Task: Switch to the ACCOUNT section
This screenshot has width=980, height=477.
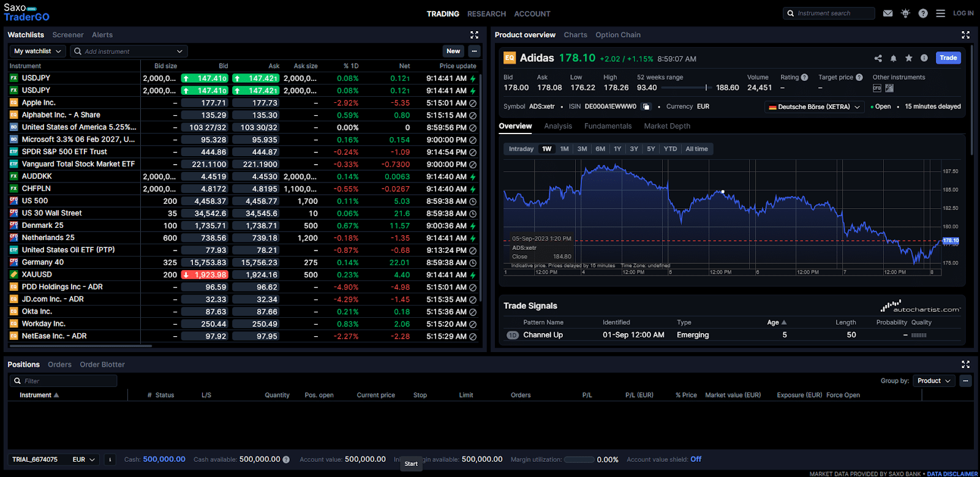Action: click(532, 13)
